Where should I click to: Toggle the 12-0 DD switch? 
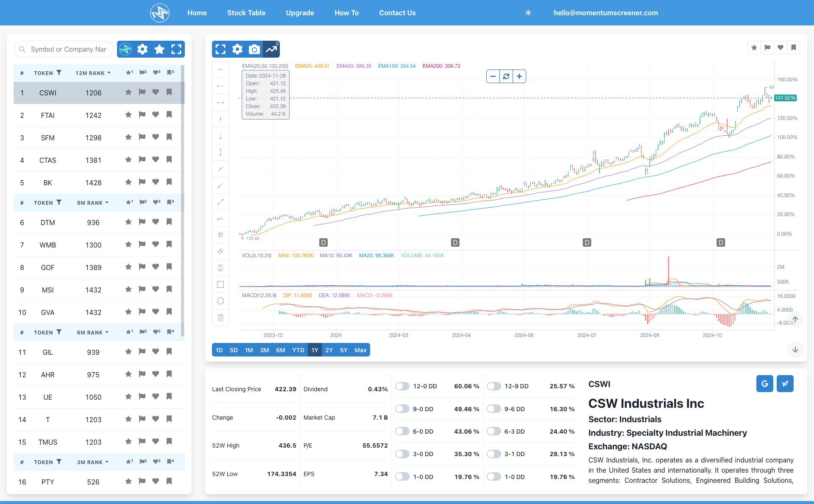click(402, 386)
